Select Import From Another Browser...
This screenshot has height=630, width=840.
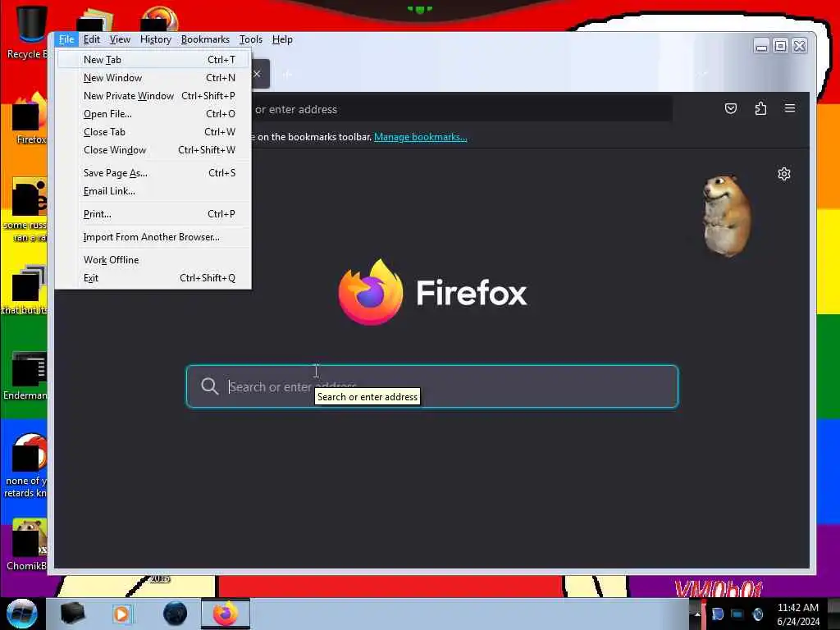click(153, 237)
